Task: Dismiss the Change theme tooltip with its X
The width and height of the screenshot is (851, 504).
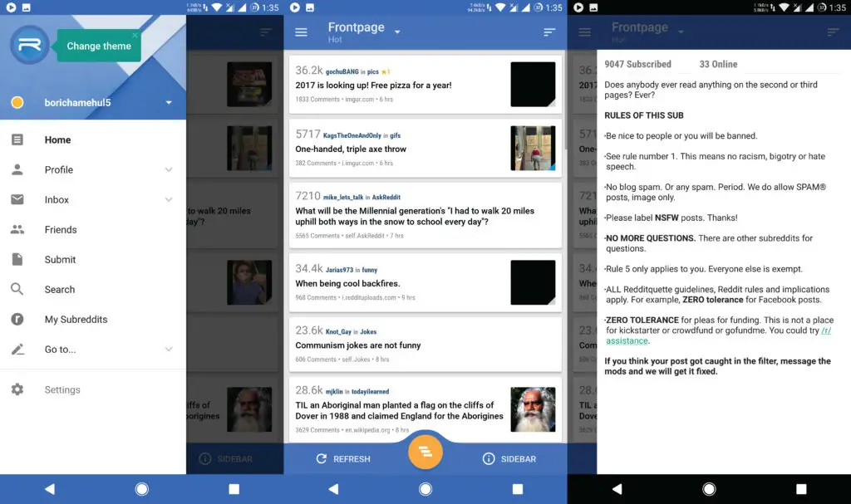Action: click(135, 35)
